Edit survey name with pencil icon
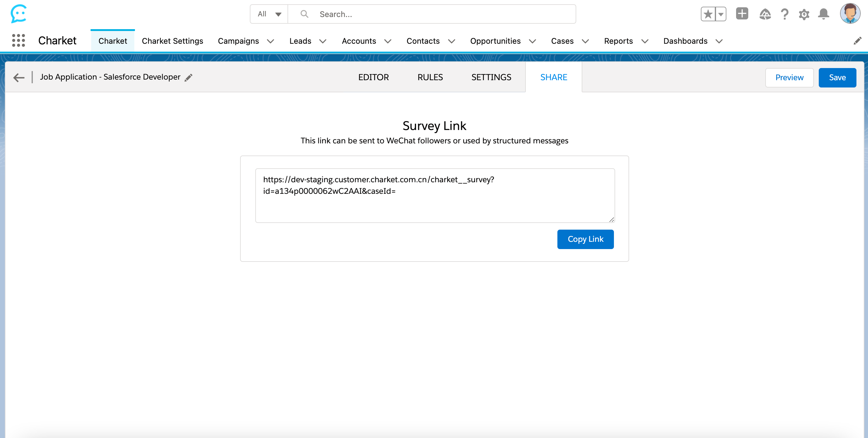 [x=189, y=77]
